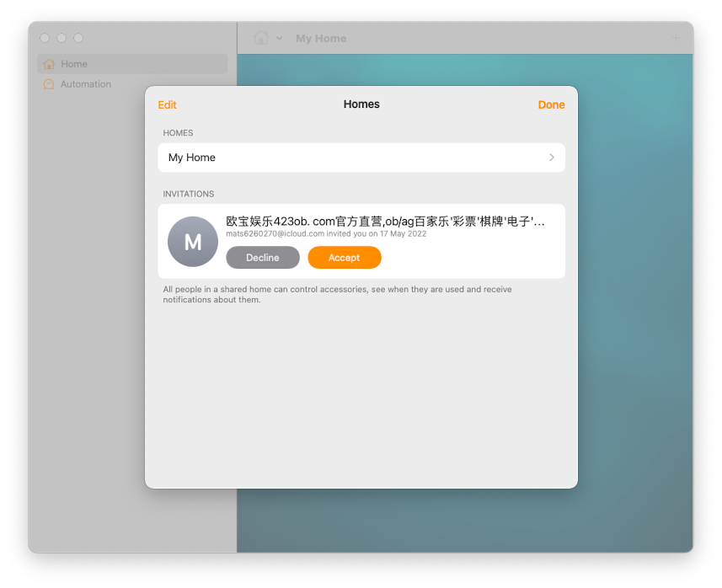The image size is (722, 588).
Task: Click the shared home notice text
Action: tap(337, 294)
